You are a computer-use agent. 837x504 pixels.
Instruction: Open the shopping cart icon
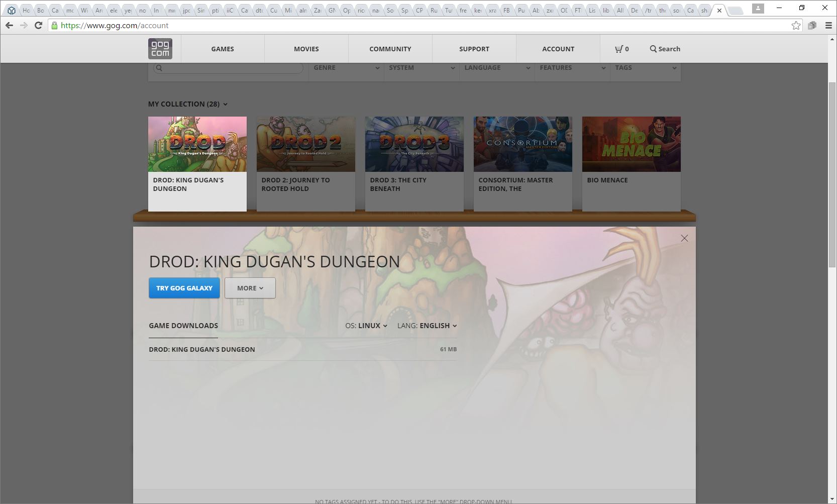[x=619, y=49]
